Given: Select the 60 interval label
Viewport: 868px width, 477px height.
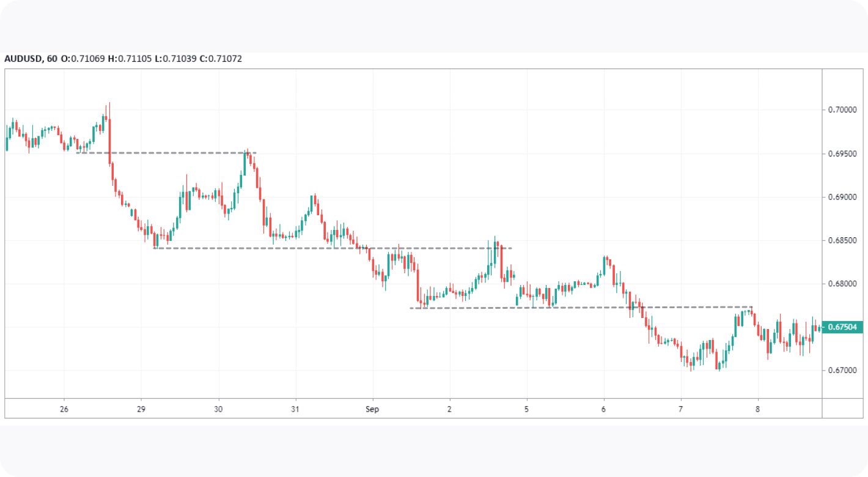Looking at the screenshot, I should 52,59.
